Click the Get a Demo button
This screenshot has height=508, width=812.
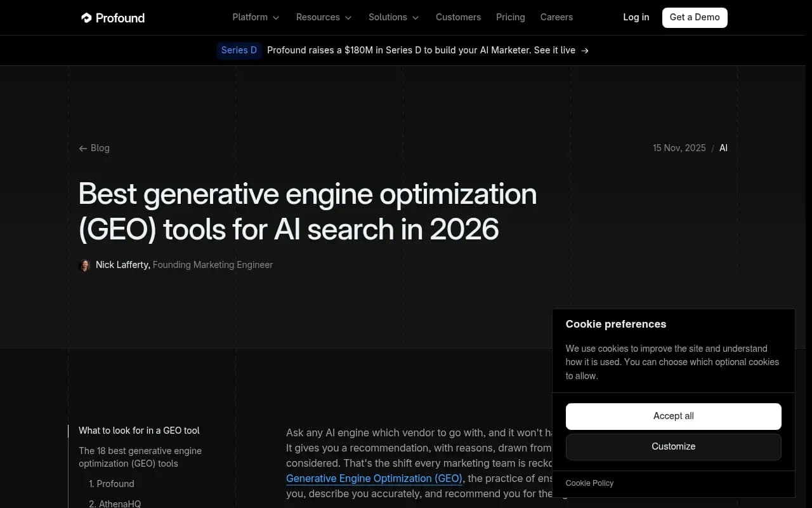pos(695,17)
